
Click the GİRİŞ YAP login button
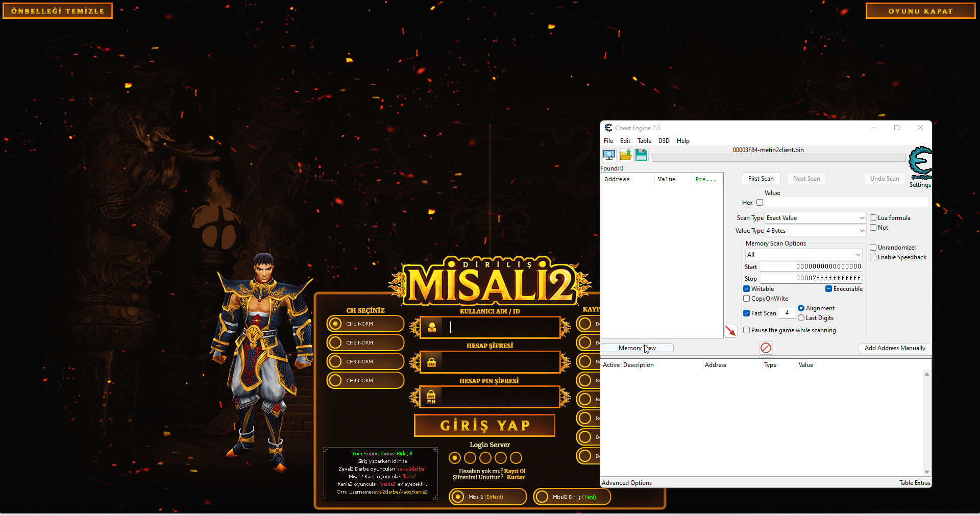[484, 425]
